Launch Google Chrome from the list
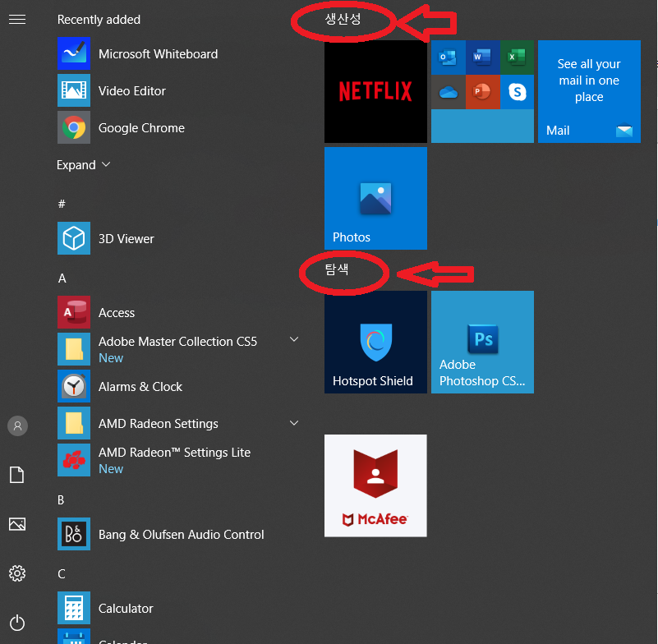 click(x=178, y=127)
